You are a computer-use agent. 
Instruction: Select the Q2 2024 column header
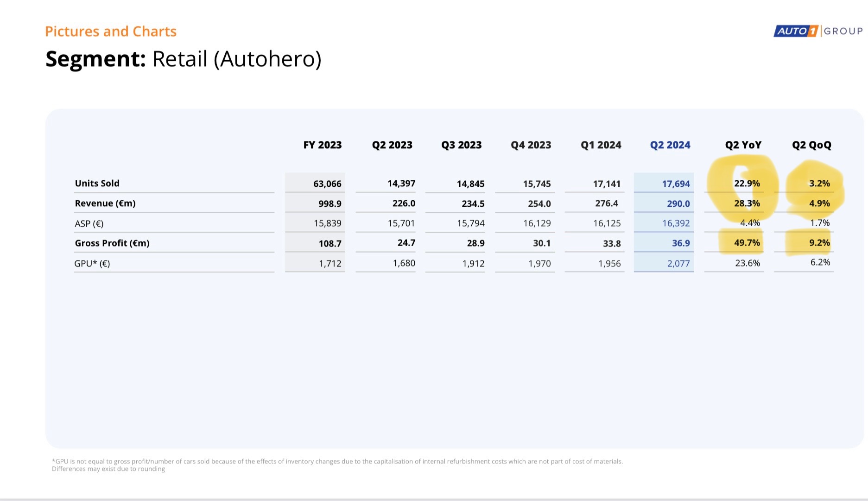tap(670, 145)
